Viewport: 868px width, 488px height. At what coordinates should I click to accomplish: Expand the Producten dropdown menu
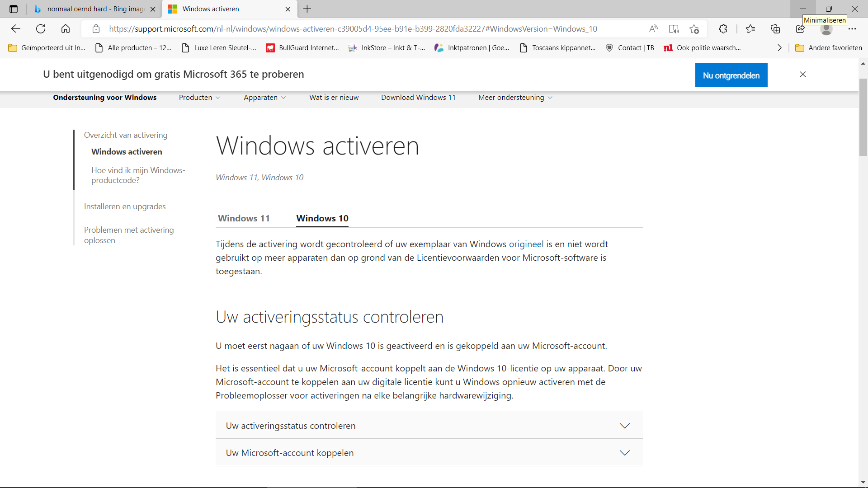[x=199, y=98]
